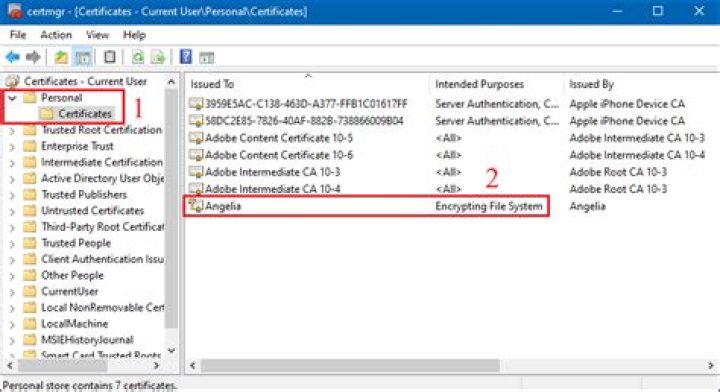
Task: Expand the Untrusted Certificates node
Action: pyautogui.click(x=12, y=212)
